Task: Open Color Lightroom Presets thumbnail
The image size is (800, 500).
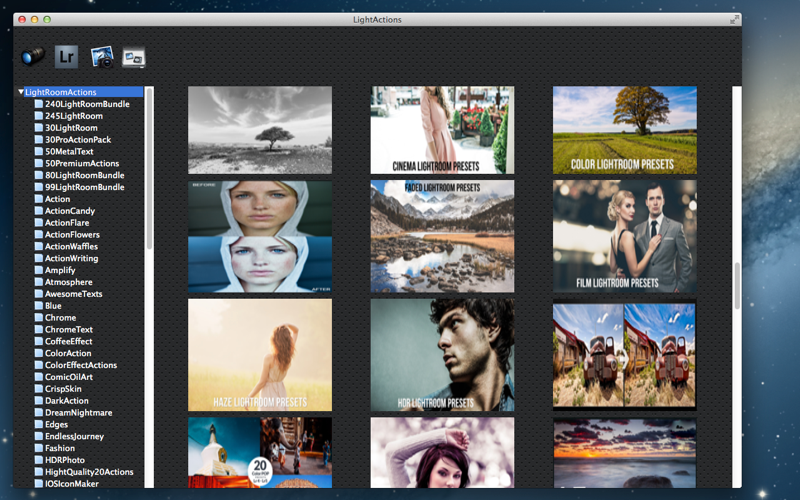Action: 625,130
